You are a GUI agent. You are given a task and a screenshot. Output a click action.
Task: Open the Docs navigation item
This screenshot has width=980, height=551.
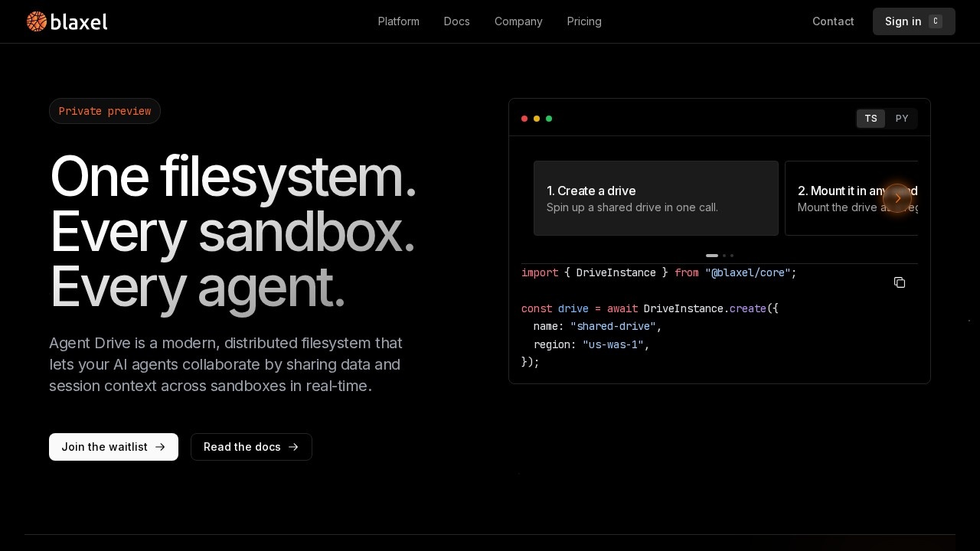[x=457, y=21]
